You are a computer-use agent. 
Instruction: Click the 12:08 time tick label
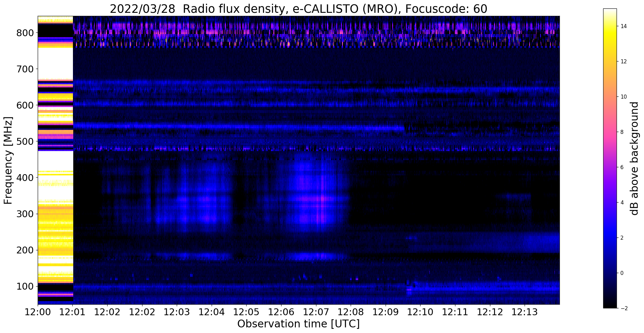click(351, 312)
